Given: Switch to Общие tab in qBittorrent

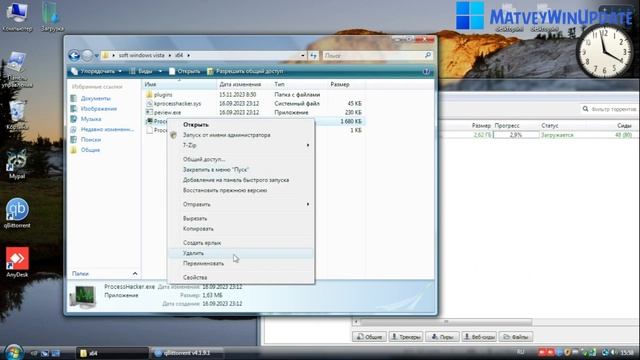Looking at the screenshot, I should pyautogui.click(x=369, y=337).
